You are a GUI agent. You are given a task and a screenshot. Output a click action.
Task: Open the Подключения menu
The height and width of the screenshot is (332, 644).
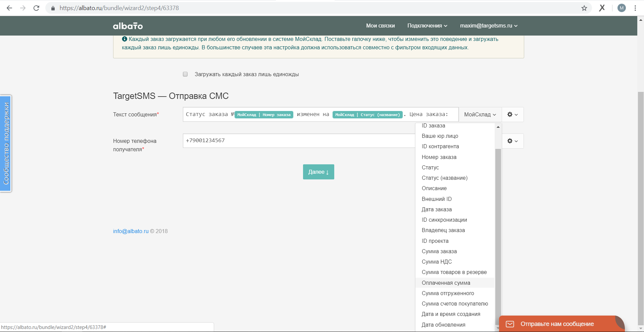click(x=427, y=25)
